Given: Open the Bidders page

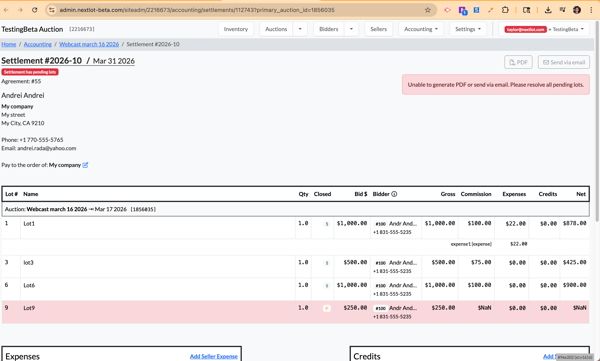Looking at the screenshot, I should [329, 29].
